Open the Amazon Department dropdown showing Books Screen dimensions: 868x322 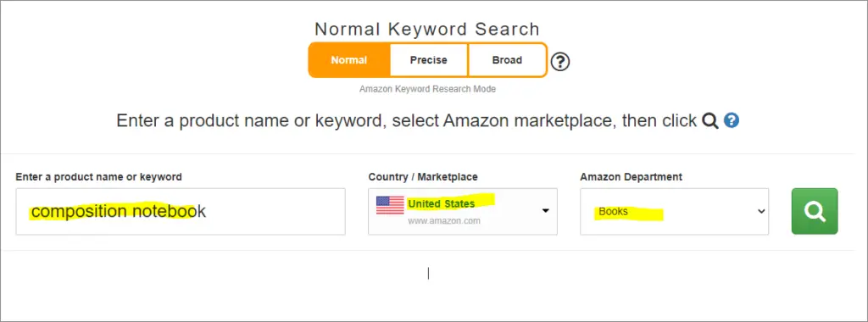[x=674, y=211]
